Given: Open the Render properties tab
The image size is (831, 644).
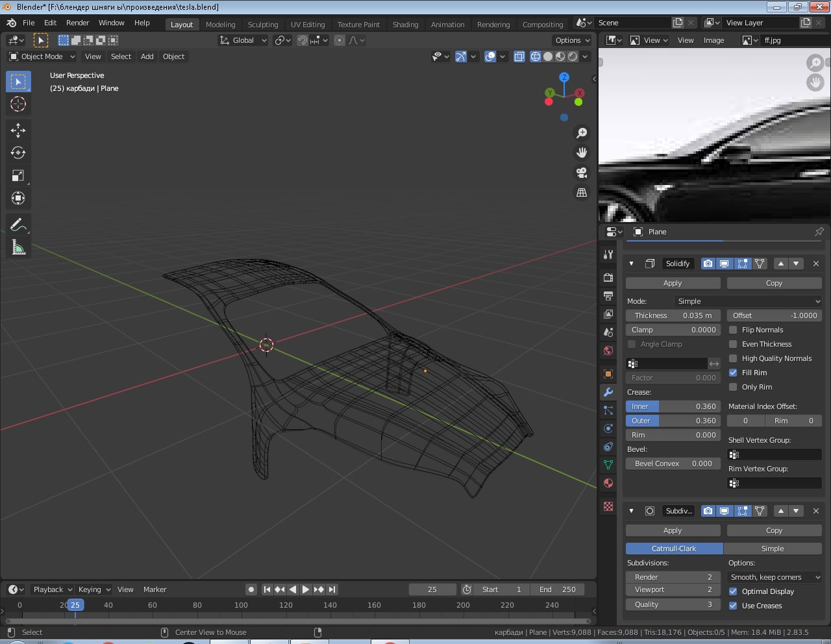Looking at the screenshot, I should (608, 278).
